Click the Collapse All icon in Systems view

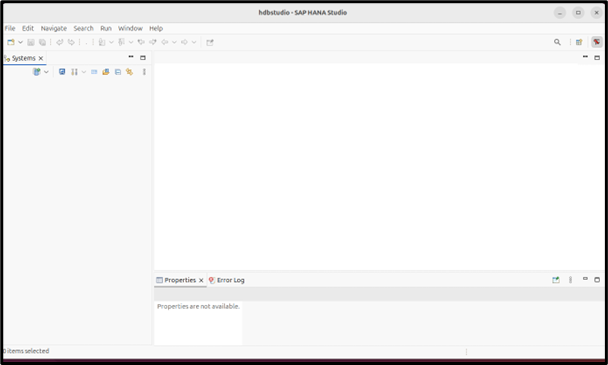[x=118, y=72]
